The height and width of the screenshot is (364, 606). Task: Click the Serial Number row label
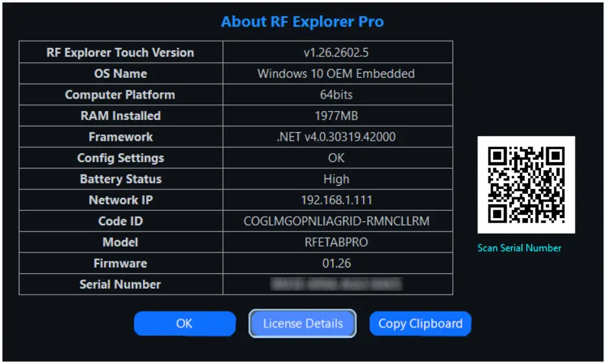(x=120, y=284)
